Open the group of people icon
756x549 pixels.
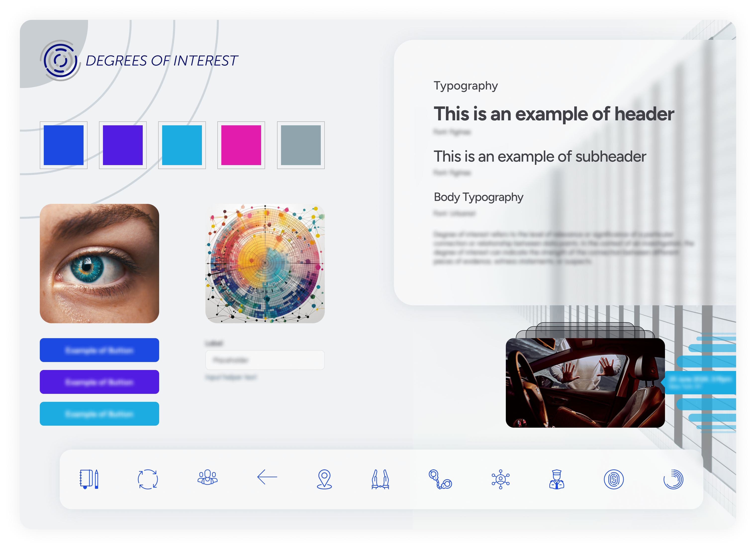pos(207,478)
